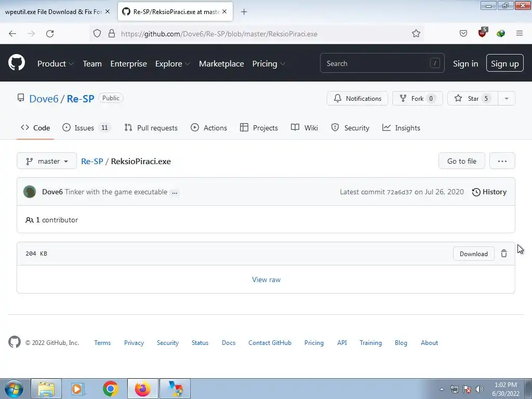This screenshot has height=399, width=532.
Task: Open commit 72a6d37 link
Action: [400, 192]
